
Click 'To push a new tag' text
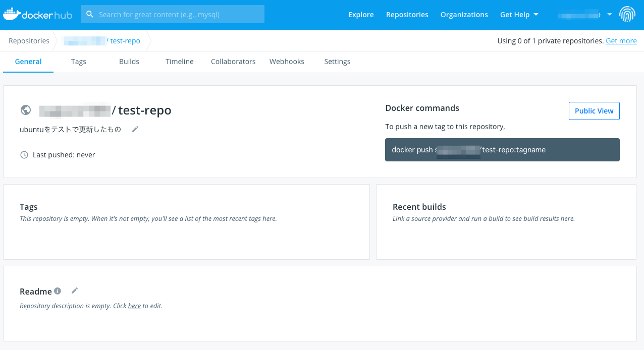(445, 127)
